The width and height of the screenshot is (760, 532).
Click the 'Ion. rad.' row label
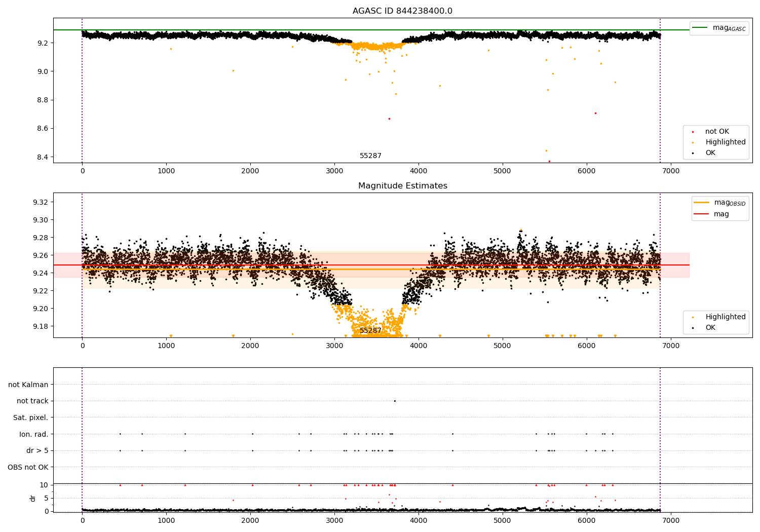(34, 434)
